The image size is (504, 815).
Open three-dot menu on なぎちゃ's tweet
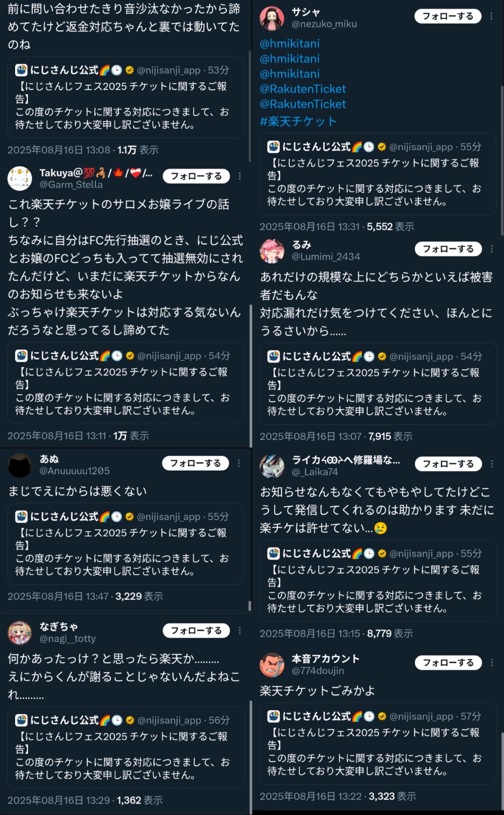click(x=240, y=631)
